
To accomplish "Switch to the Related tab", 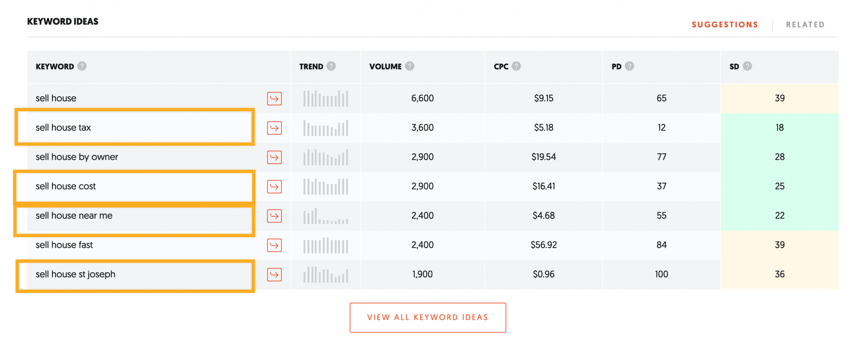I will (x=805, y=25).
